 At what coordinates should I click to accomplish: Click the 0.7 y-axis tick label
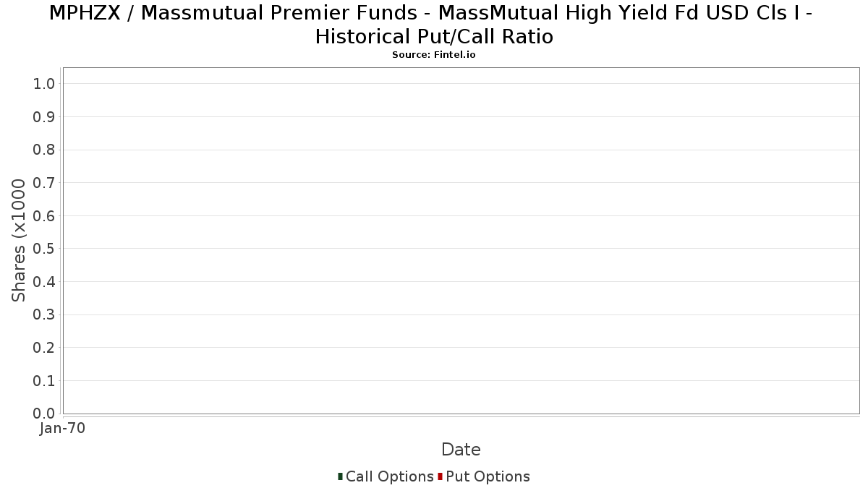44,183
